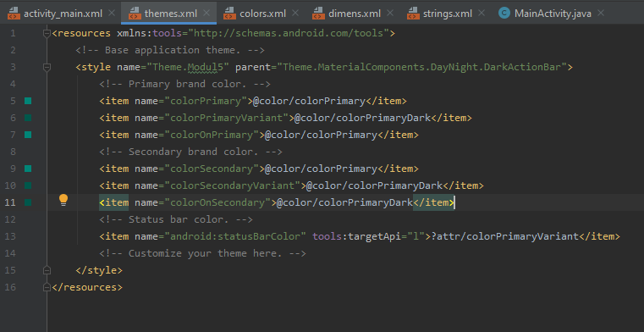644x332 pixels.
Task: Click the 'Primary brand color' comment
Action: [184, 84]
